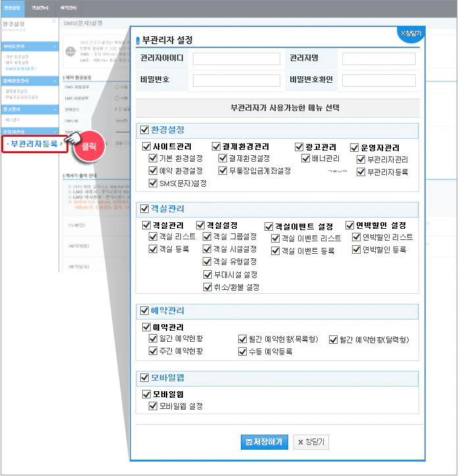Toggle the 연박할인 등록 checkbox

[x=356, y=250]
